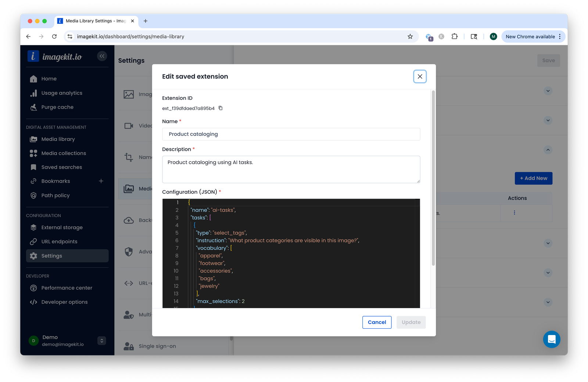The width and height of the screenshot is (588, 382).
Task: Click the External storage icon
Action: [x=33, y=227]
